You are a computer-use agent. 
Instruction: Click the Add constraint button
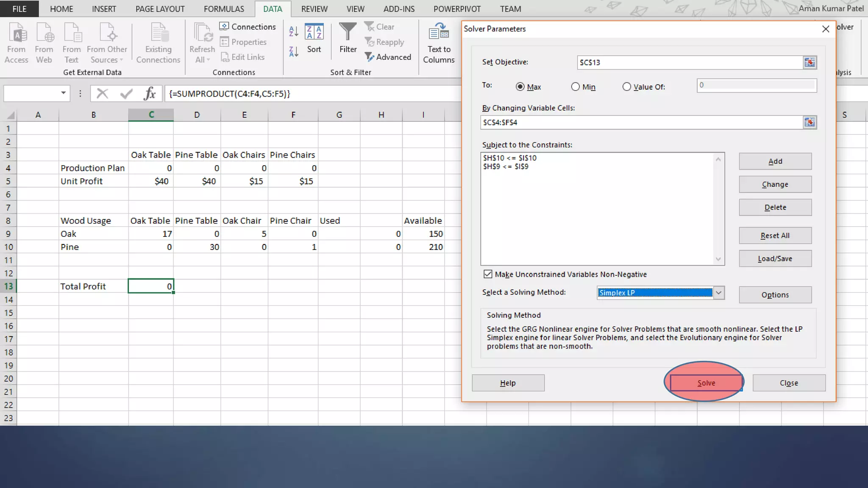[775, 161]
